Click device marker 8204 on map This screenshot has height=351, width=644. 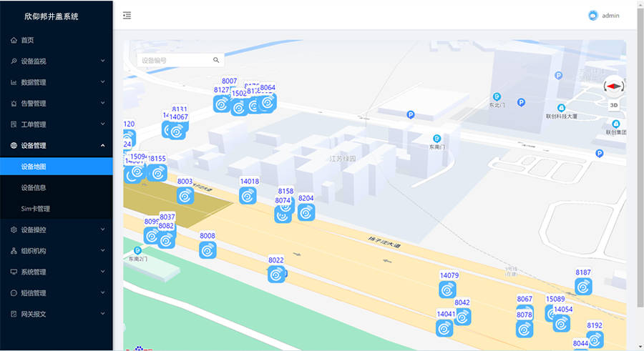click(306, 212)
